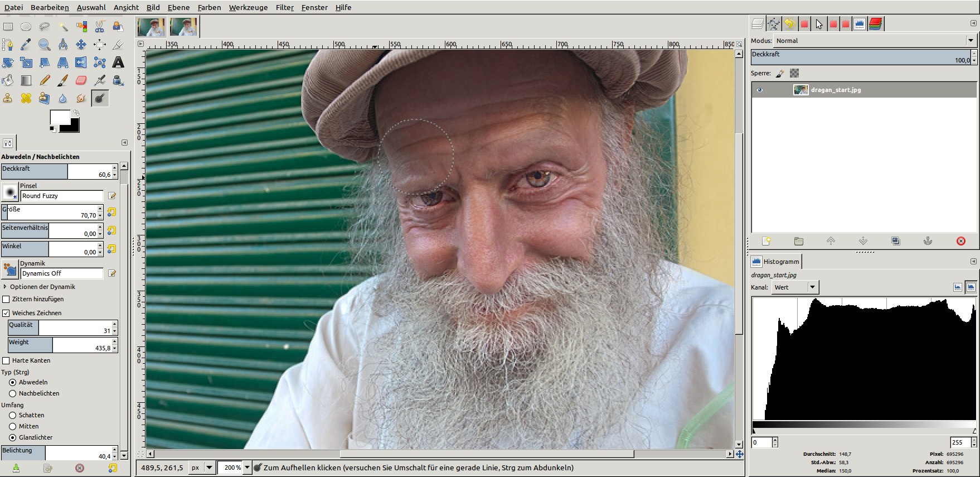The height and width of the screenshot is (477, 980).
Task: Pick the Eraser tool
Action: 81,80
